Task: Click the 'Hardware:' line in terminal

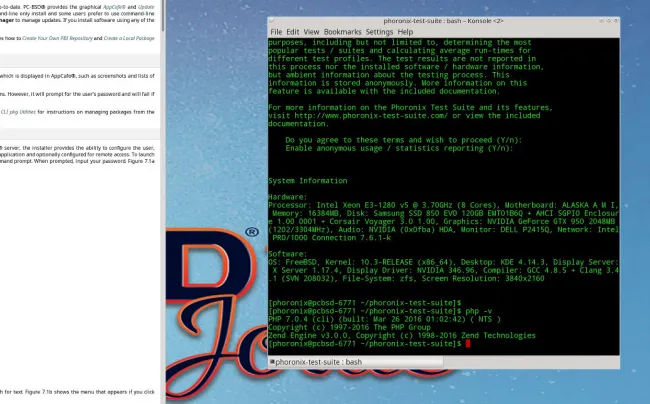Action: click(x=288, y=197)
